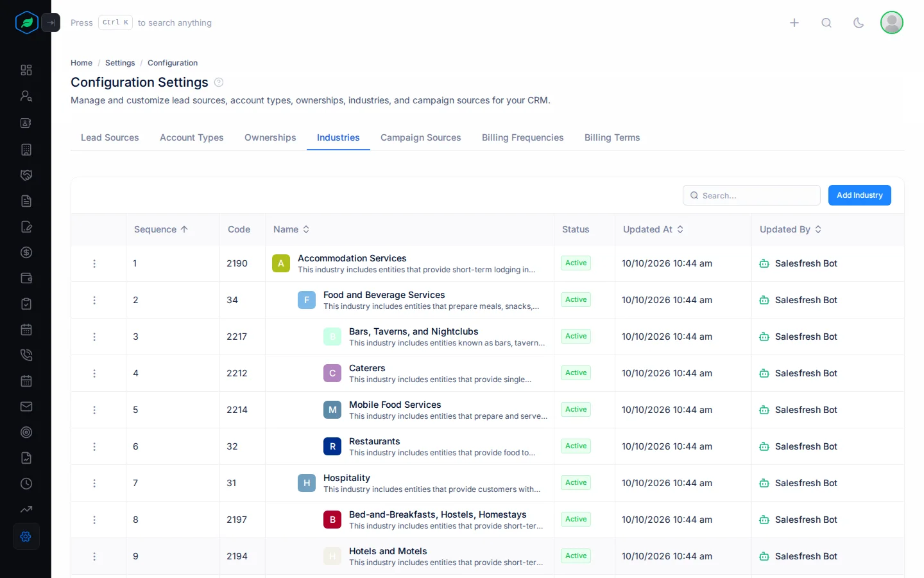Open the user search icon in sidebar
This screenshot has width=924, height=578.
pos(26,96)
